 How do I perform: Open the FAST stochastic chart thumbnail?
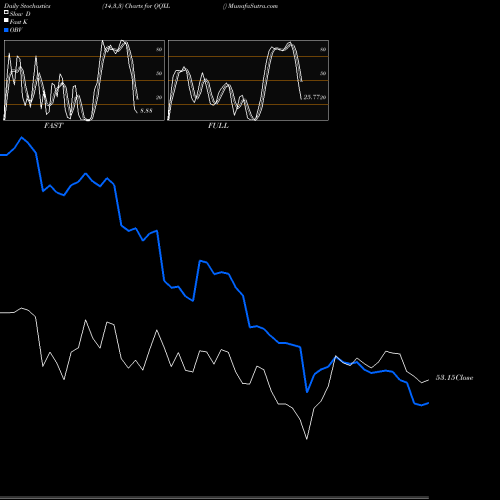[84, 80]
